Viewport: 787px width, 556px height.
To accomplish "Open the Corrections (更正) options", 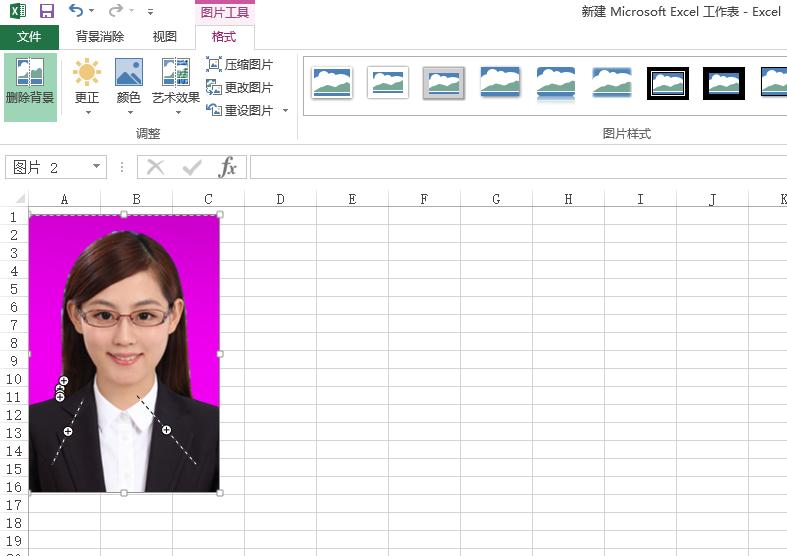I will click(x=87, y=86).
